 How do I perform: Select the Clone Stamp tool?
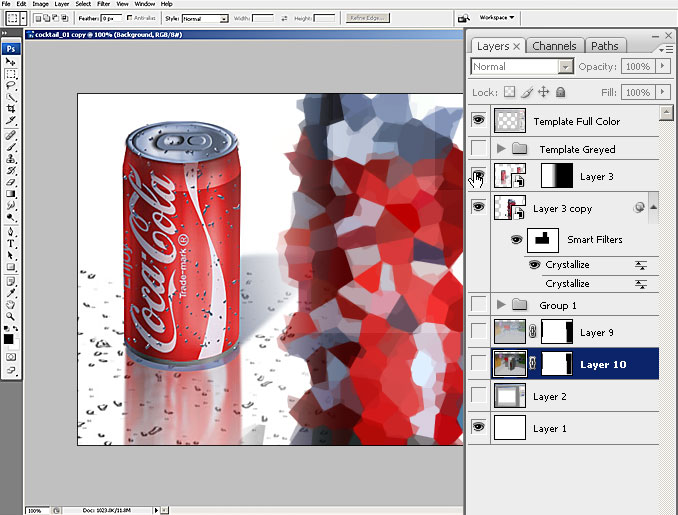tap(11, 159)
